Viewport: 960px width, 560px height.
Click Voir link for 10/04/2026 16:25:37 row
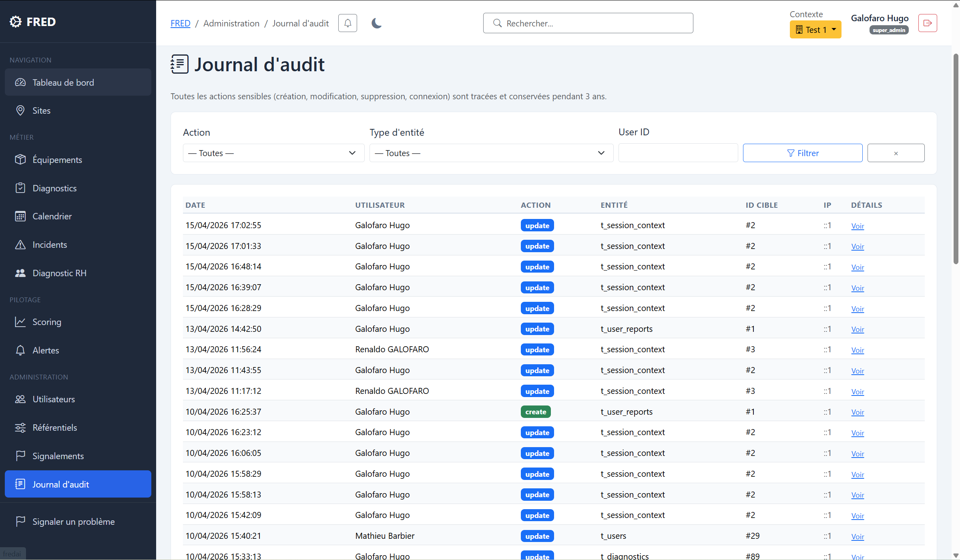[x=857, y=412]
